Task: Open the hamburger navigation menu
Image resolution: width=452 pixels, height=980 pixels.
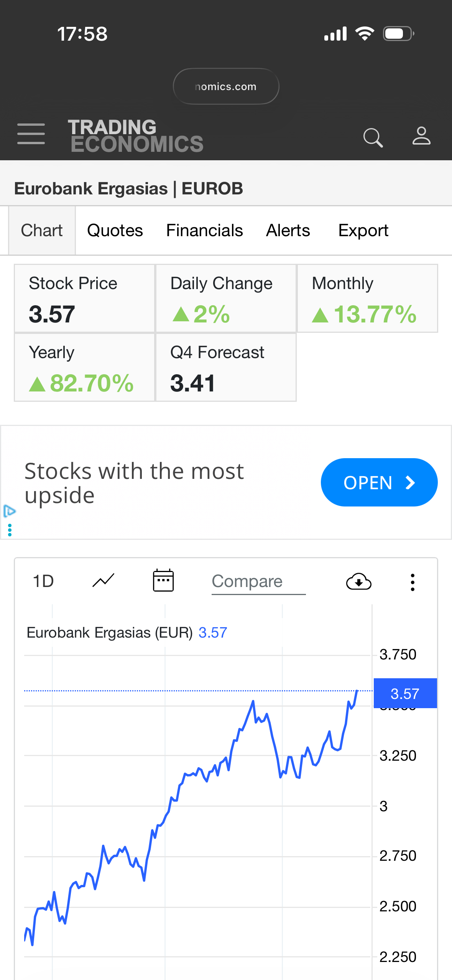Action: 31,134
